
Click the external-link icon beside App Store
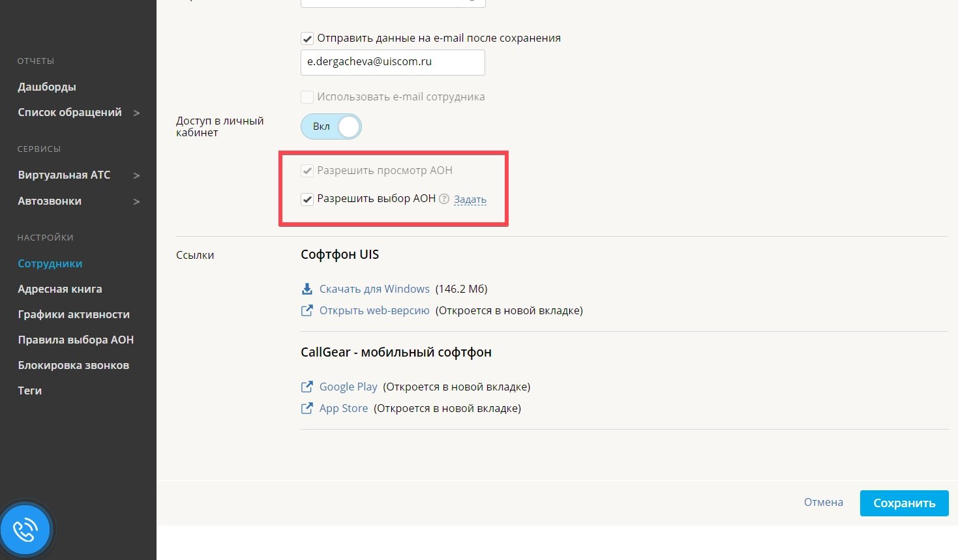307,408
